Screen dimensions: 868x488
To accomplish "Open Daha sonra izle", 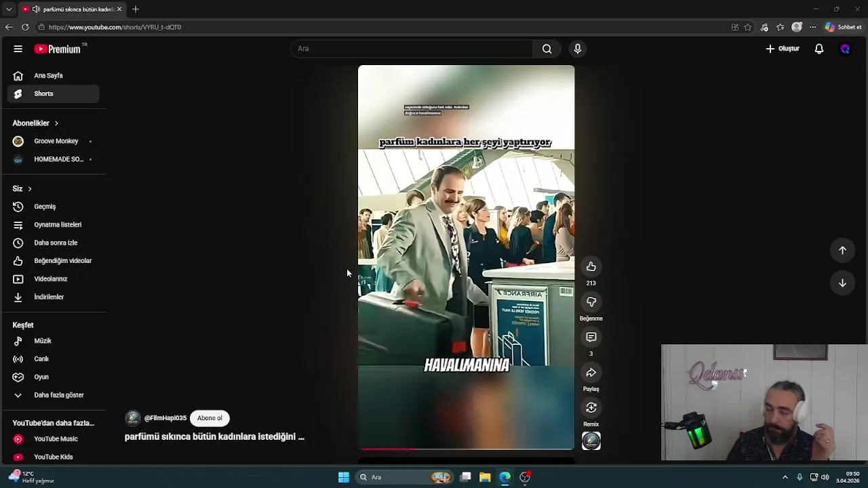I will point(54,243).
